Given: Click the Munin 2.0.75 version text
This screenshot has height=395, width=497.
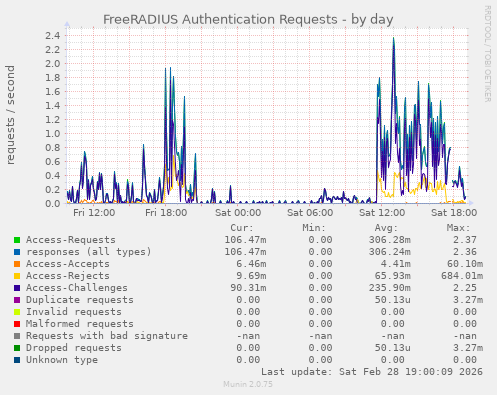Looking at the screenshot, I should [248, 384].
